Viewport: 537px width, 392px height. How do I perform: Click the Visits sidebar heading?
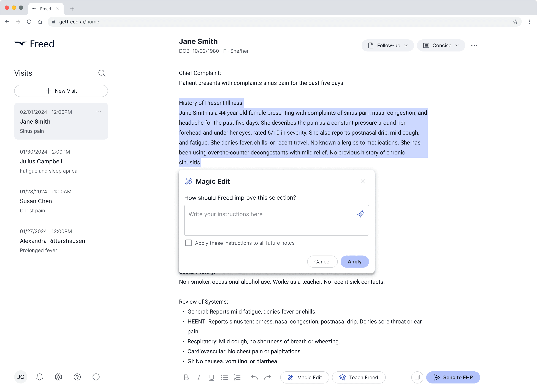23,73
